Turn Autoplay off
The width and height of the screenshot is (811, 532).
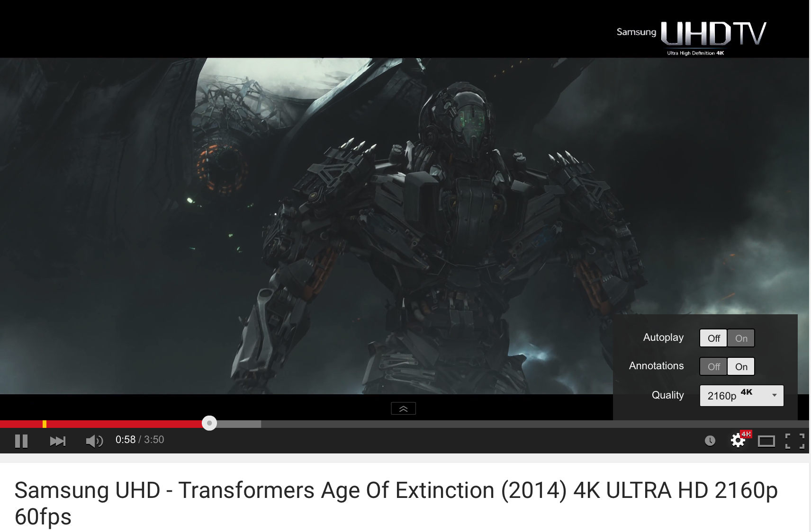[x=713, y=338]
